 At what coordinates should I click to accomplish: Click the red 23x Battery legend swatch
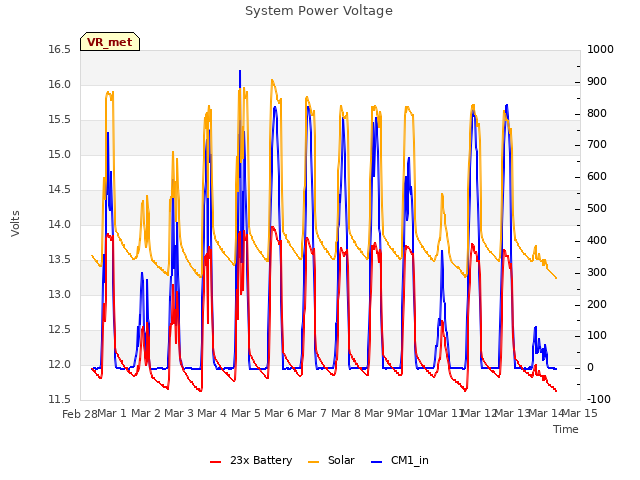[215, 462]
